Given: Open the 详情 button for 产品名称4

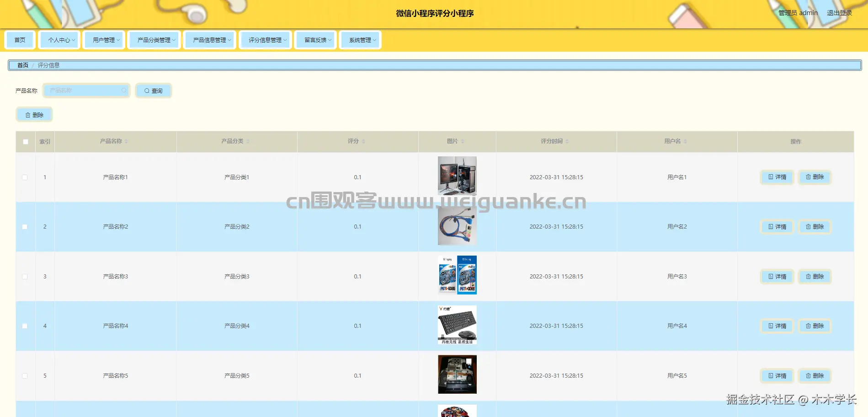Looking at the screenshot, I should (777, 326).
